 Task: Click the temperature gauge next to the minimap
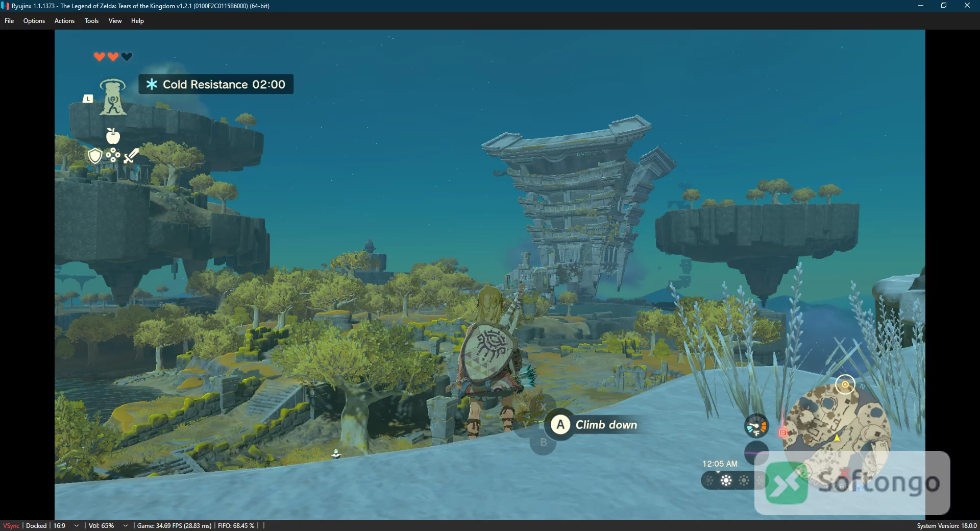(x=756, y=426)
